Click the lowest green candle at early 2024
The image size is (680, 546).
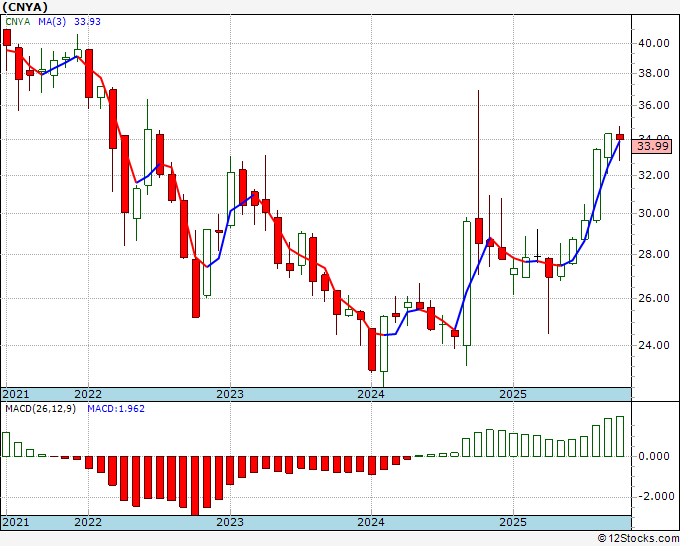point(384,344)
